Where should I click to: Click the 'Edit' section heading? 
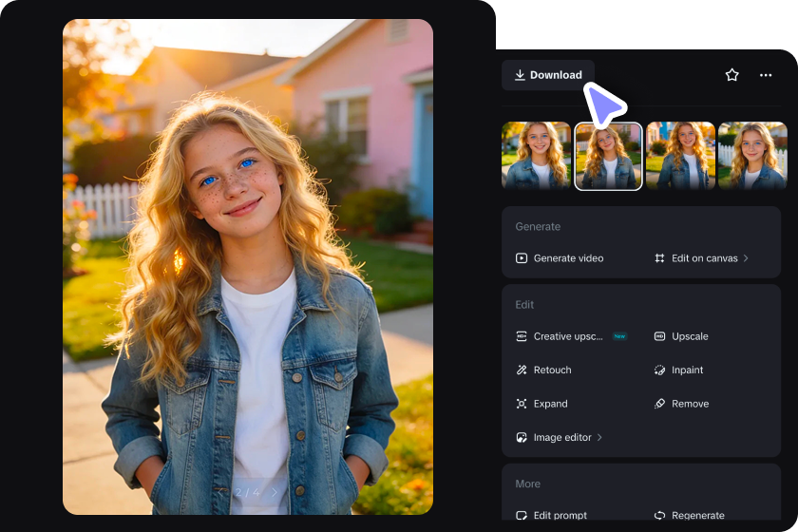point(524,304)
